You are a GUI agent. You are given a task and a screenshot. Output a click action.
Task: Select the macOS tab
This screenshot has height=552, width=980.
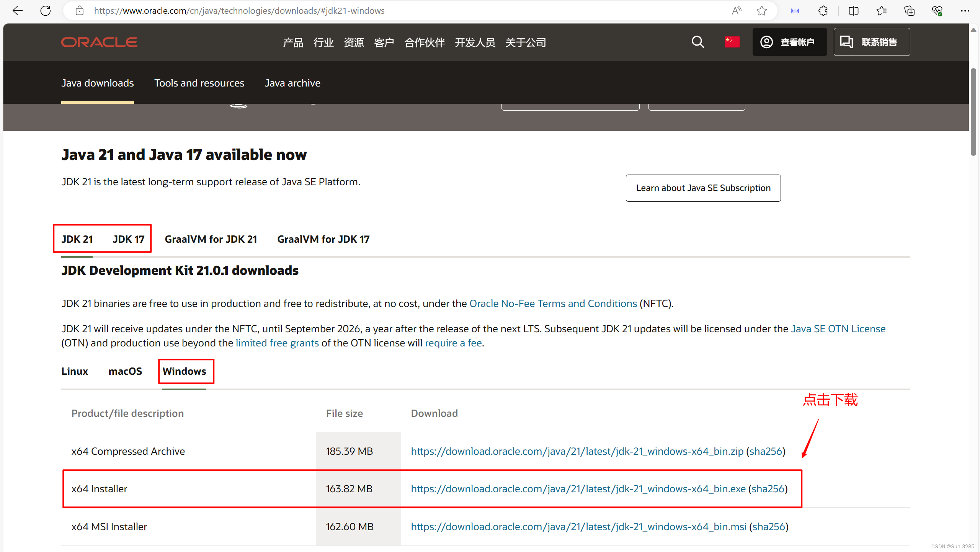coord(125,371)
